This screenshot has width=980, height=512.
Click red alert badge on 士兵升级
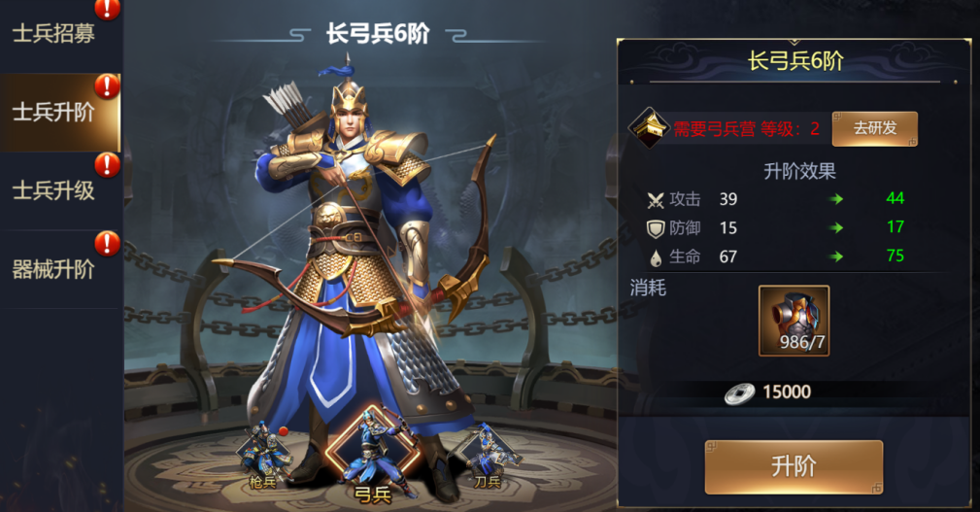(x=107, y=165)
